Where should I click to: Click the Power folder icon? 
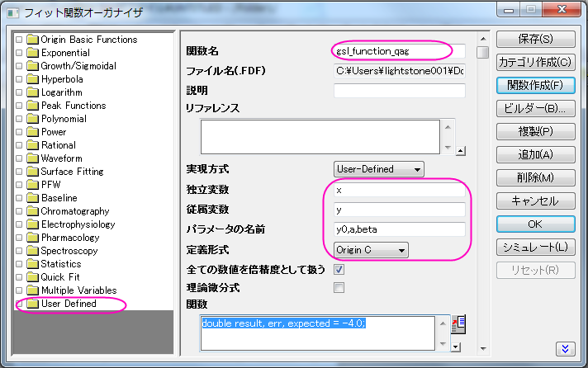pyautogui.click(x=33, y=132)
